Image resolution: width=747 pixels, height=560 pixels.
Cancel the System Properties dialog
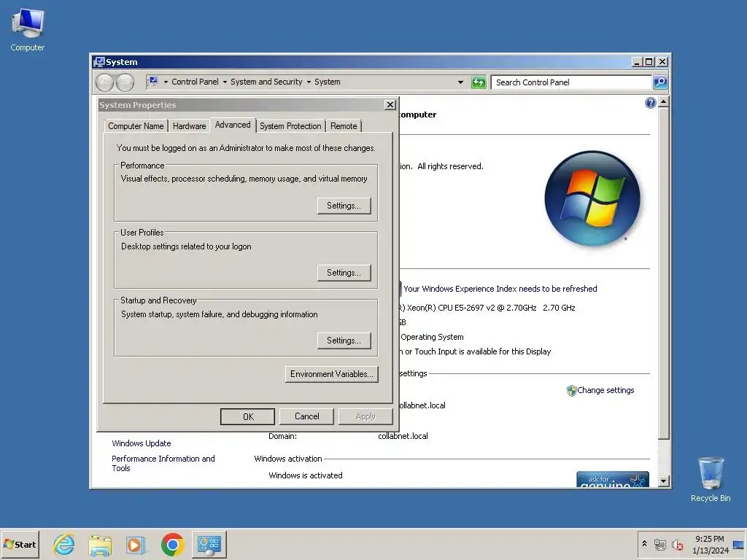[x=307, y=416]
